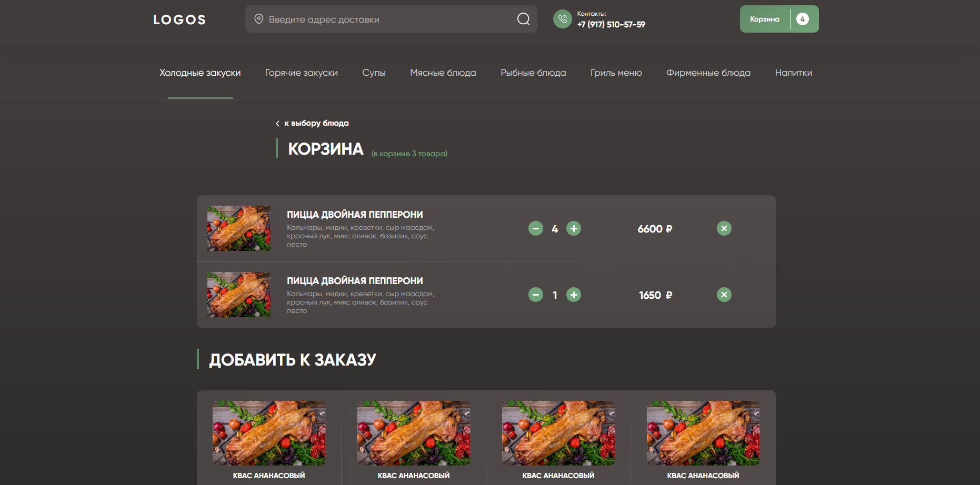Click the cart item count badge 4
The width and height of the screenshot is (980, 485).
pos(803,19)
